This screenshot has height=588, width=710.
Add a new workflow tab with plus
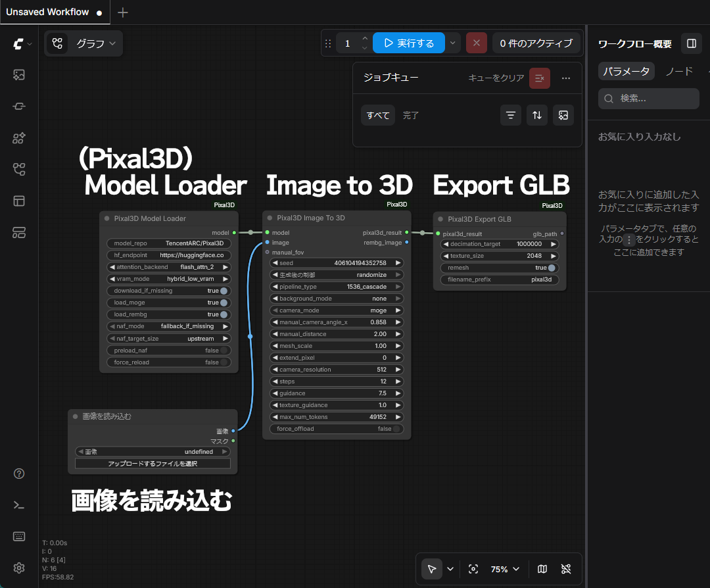click(x=123, y=12)
